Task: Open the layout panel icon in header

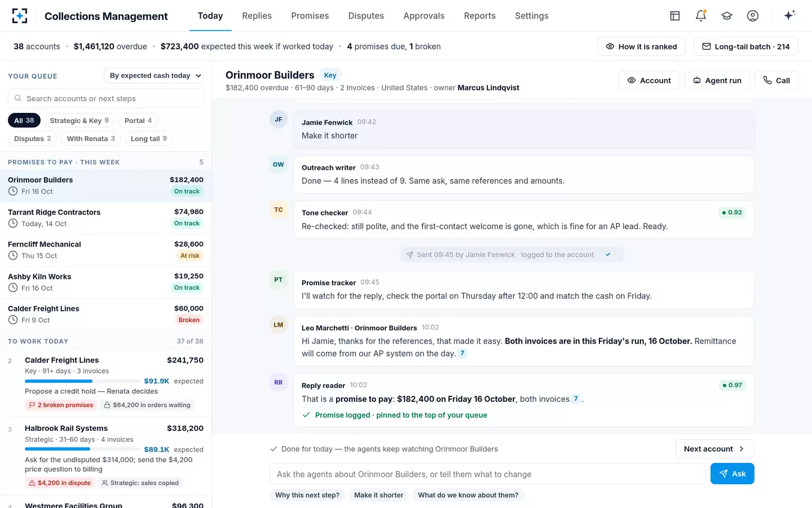Action: 675,16
